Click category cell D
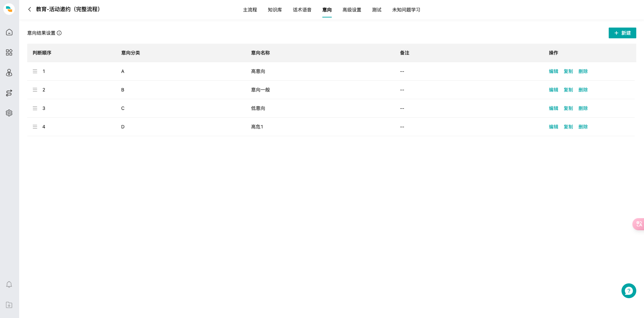The height and width of the screenshot is (318, 644). click(123, 127)
